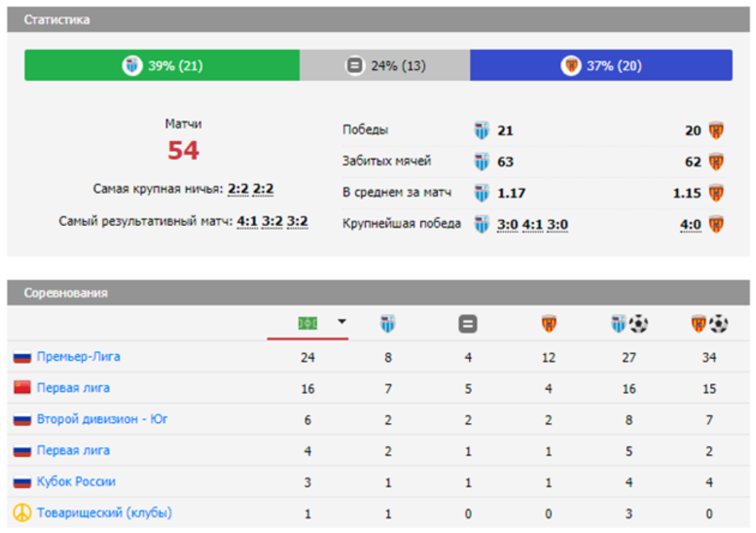Click the 4:0 biggest win score
756x533 pixels.
pyautogui.click(x=689, y=224)
